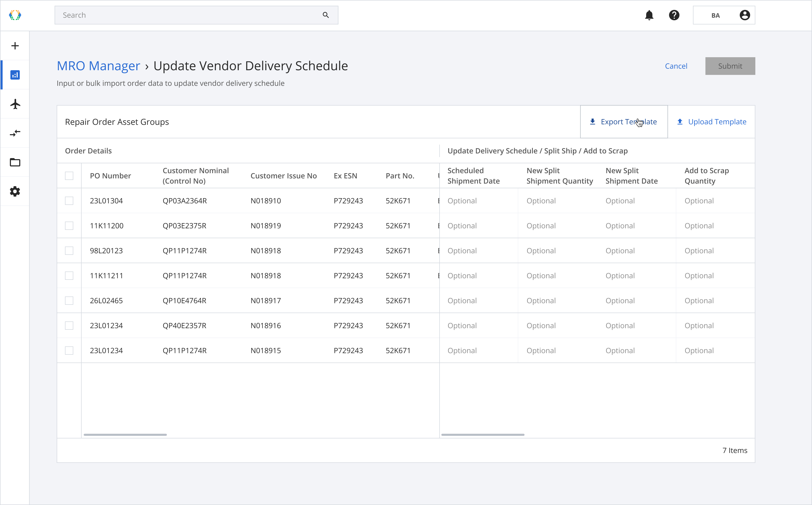The image size is (812, 505).
Task: Click Upload Template text
Action: tap(717, 122)
